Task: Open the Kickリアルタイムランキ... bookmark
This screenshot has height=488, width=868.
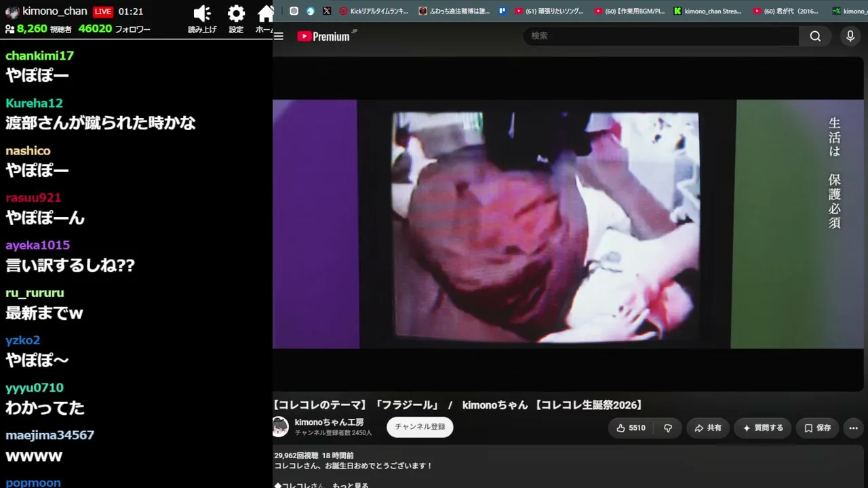Action: tap(374, 11)
